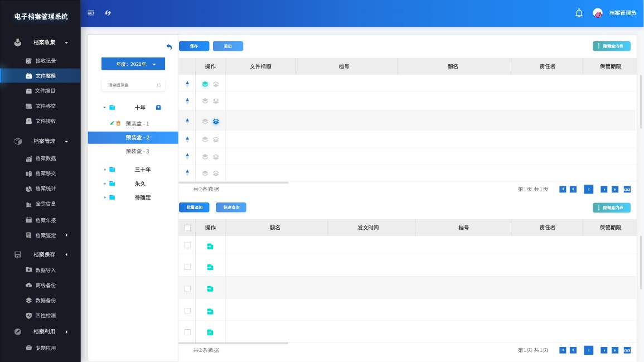Click the blue box icon next to 十年
The height and width of the screenshot is (362, 644).
coord(158,107)
